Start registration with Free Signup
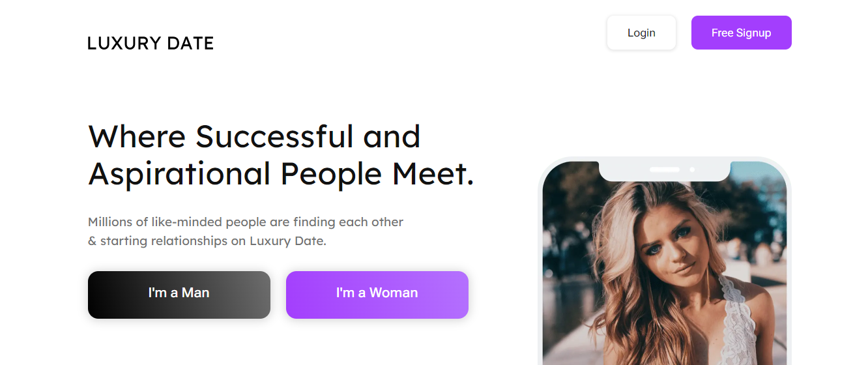Screen dimensions: 868x365 pyautogui.click(x=741, y=33)
